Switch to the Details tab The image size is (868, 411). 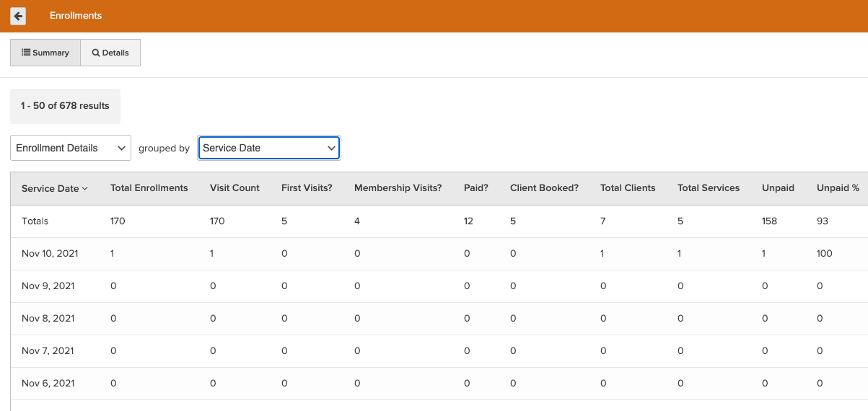point(110,53)
